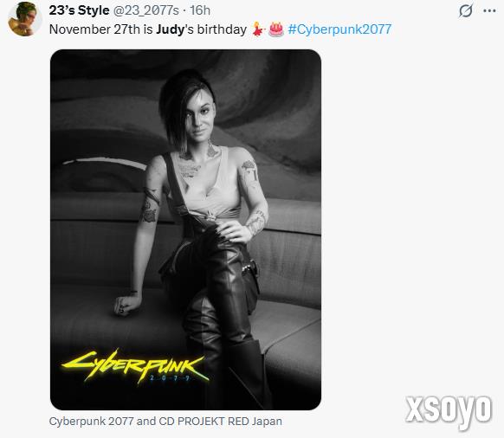
Task: Open the Grok explain-post icon
Action: coord(465,10)
